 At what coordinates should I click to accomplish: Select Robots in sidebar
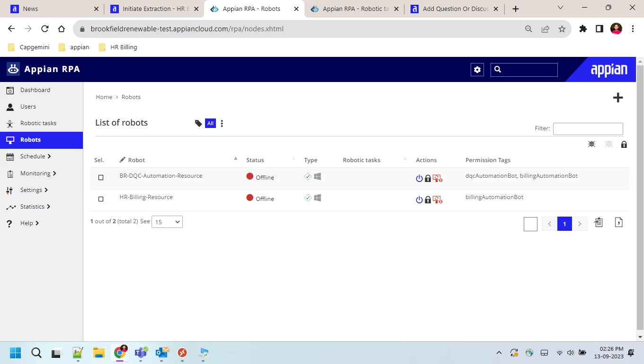pyautogui.click(x=42, y=140)
